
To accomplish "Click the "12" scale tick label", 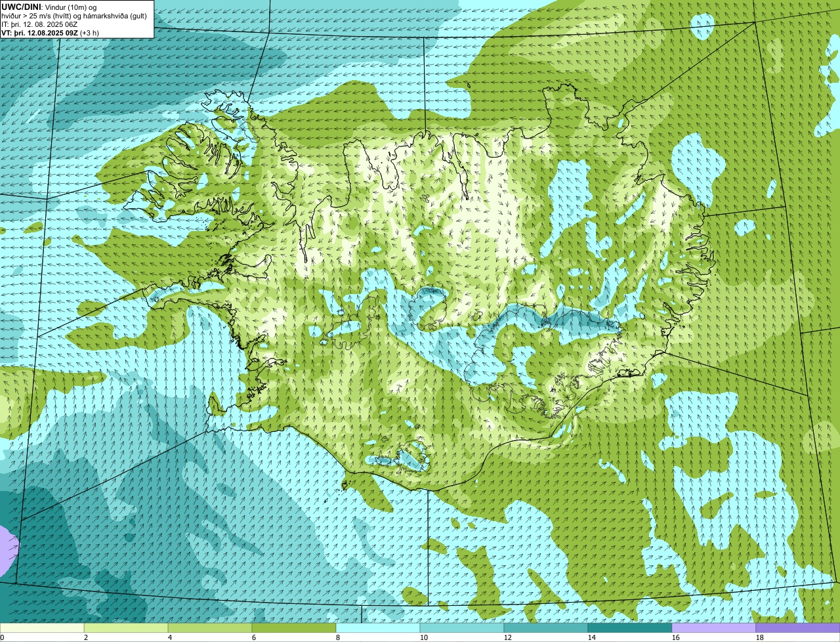I will (508, 637).
